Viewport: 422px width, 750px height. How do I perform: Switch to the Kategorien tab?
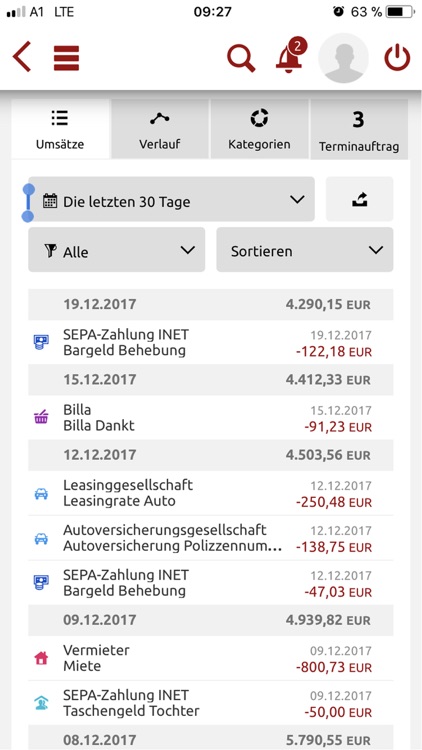[259, 129]
